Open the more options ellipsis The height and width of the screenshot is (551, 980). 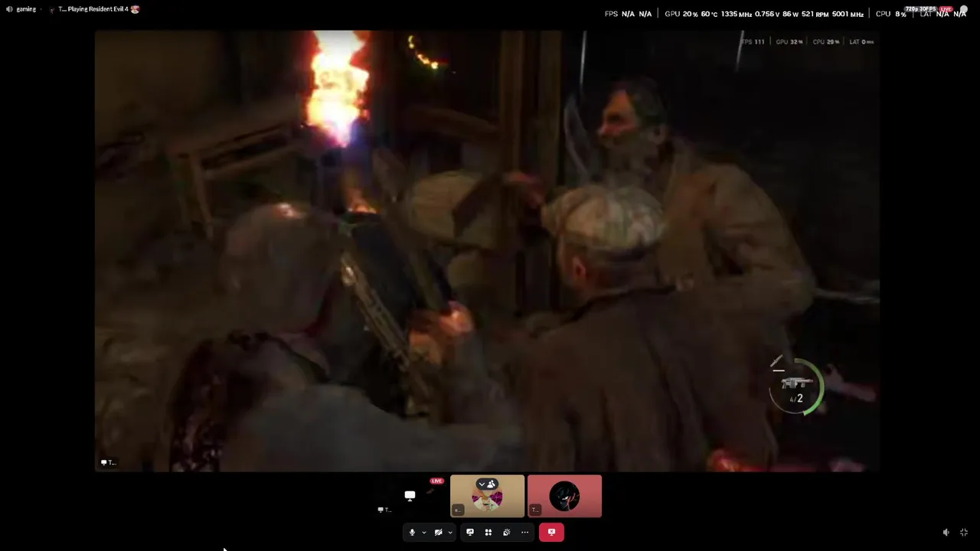click(x=524, y=533)
